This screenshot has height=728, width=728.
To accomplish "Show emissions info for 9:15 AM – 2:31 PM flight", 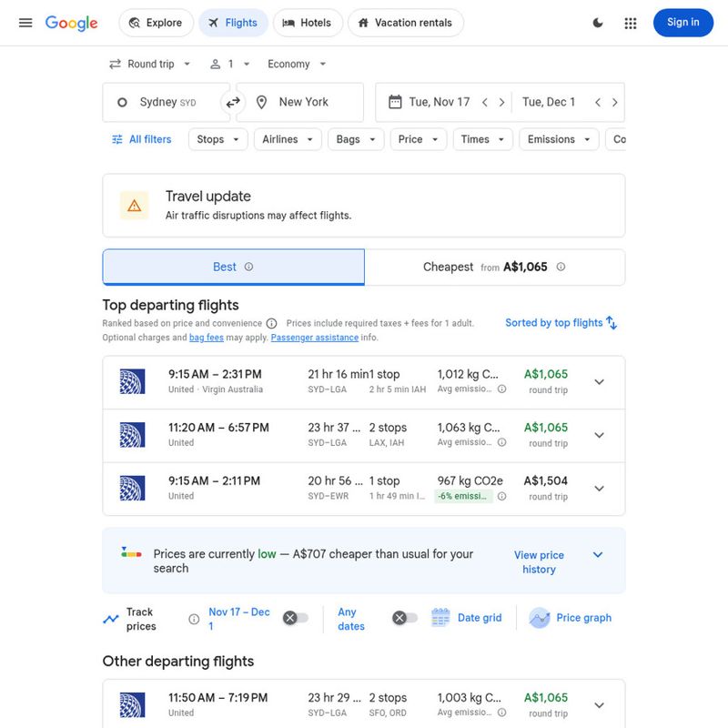I will [x=502, y=389].
